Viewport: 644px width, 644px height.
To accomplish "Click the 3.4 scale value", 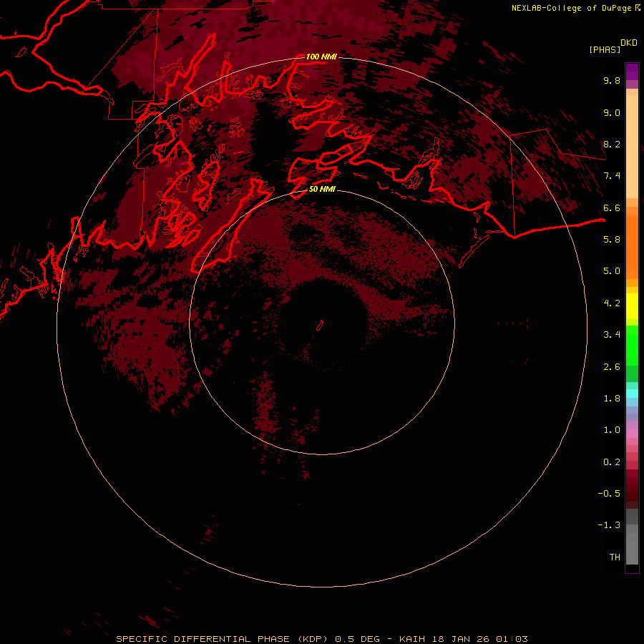I will tap(612, 335).
